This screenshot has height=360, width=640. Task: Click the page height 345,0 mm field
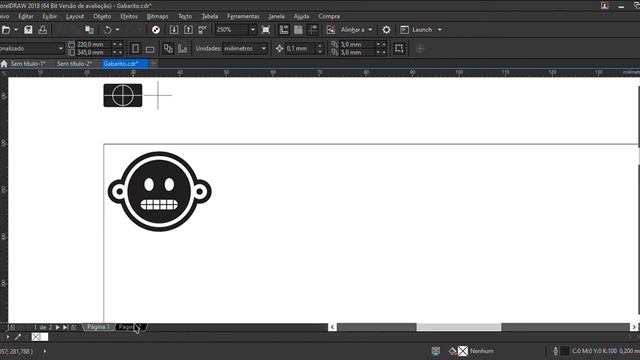click(x=93, y=52)
